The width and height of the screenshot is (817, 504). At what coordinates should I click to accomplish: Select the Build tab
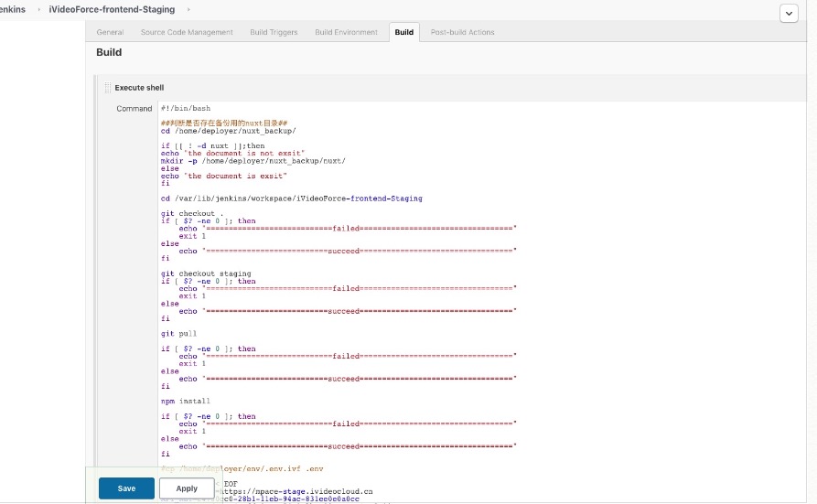click(403, 32)
